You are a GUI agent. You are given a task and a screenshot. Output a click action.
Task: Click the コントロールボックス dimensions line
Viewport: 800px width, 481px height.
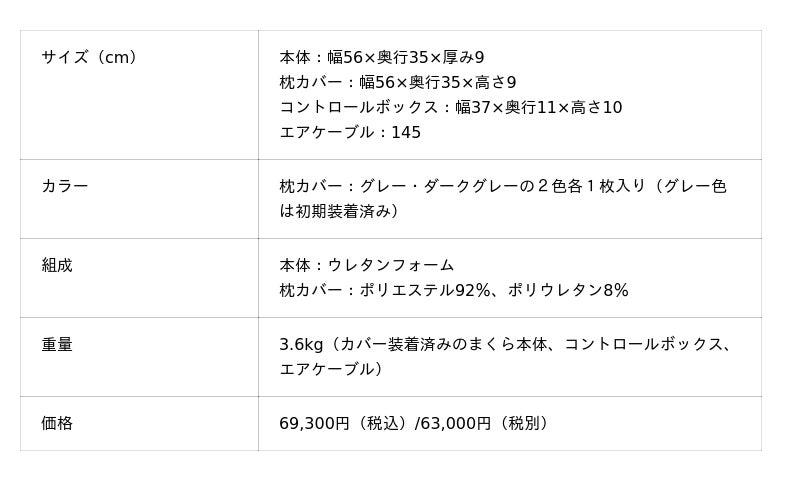click(x=450, y=108)
